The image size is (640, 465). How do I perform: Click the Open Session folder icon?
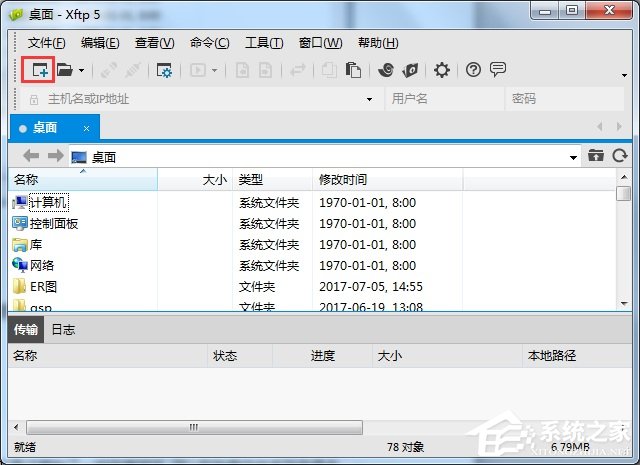pos(65,70)
